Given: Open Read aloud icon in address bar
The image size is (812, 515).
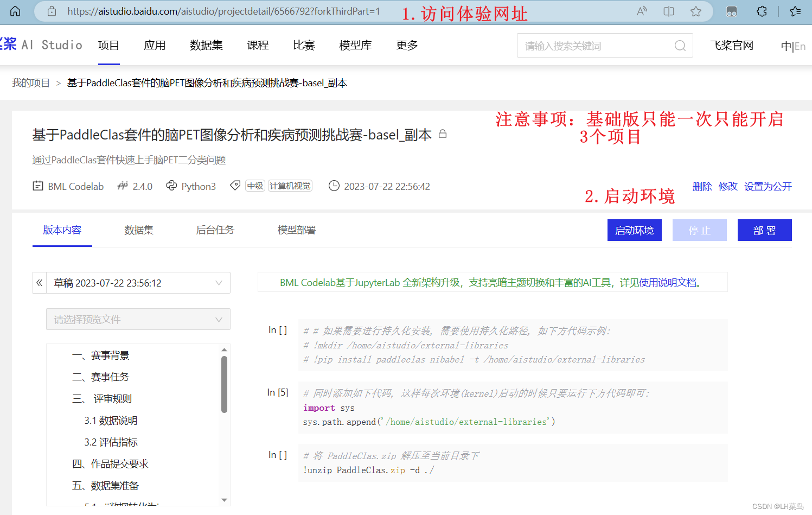Looking at the screenshot, I should pos(642,11).
